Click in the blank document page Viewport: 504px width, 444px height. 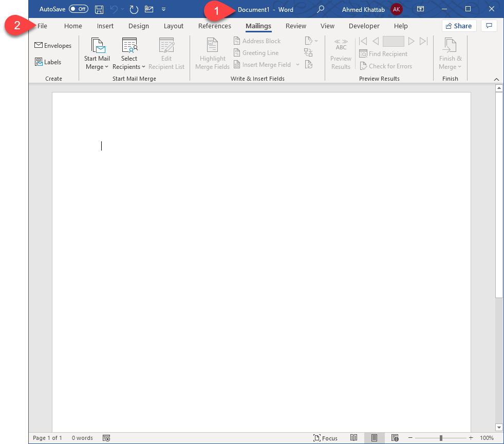click(x=262, y=262)
